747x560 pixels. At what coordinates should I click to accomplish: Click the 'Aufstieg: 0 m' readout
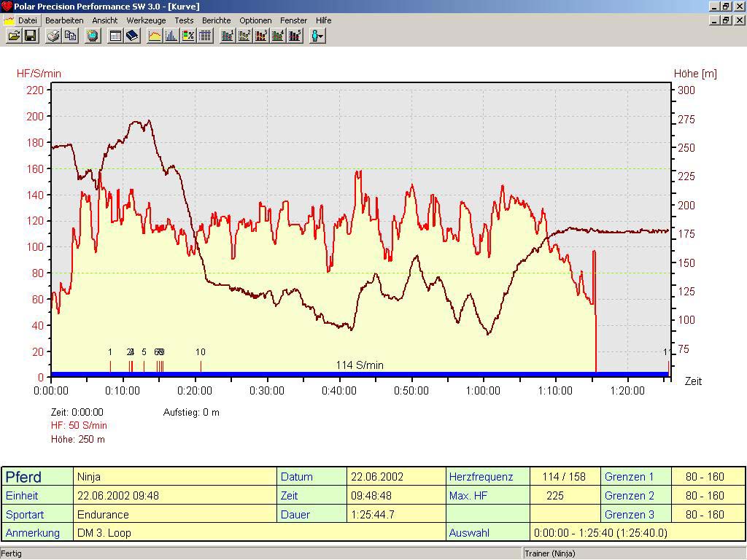click(192, 413)
